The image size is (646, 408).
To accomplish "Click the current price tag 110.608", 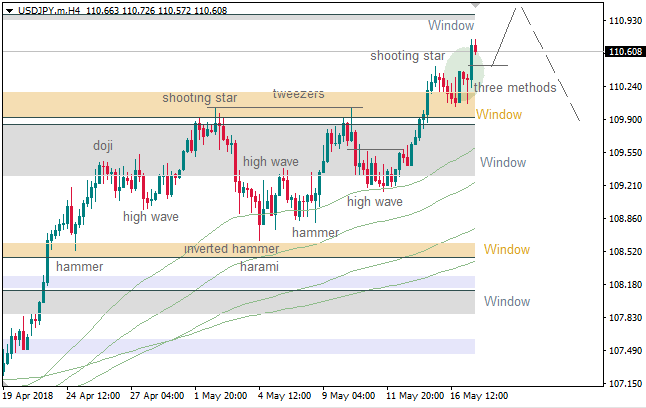I will coord(624,52).
